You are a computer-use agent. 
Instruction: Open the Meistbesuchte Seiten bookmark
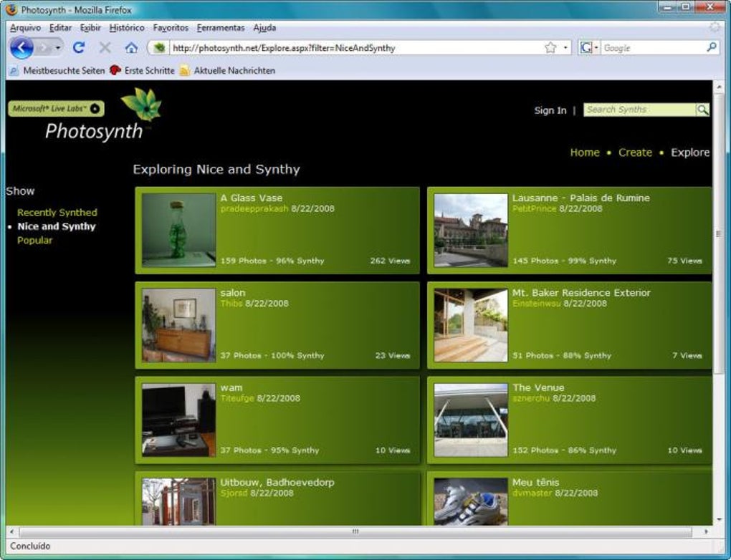click(57, 70)
